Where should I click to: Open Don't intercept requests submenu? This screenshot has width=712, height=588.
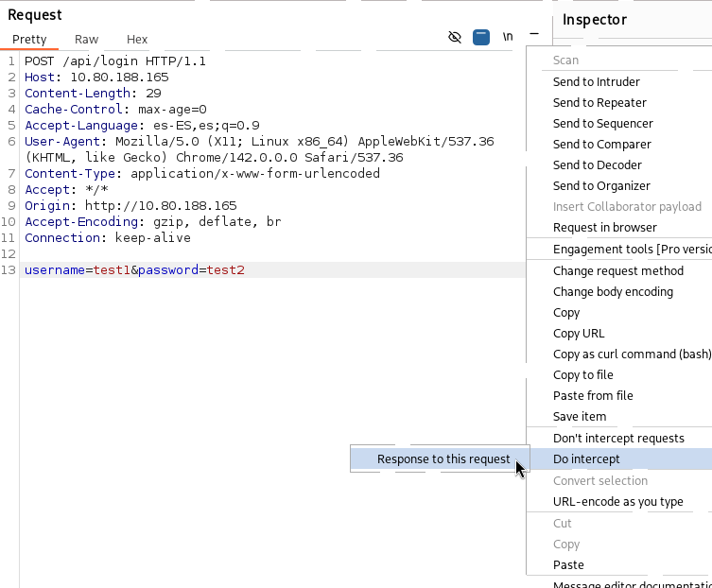point(618,439)
